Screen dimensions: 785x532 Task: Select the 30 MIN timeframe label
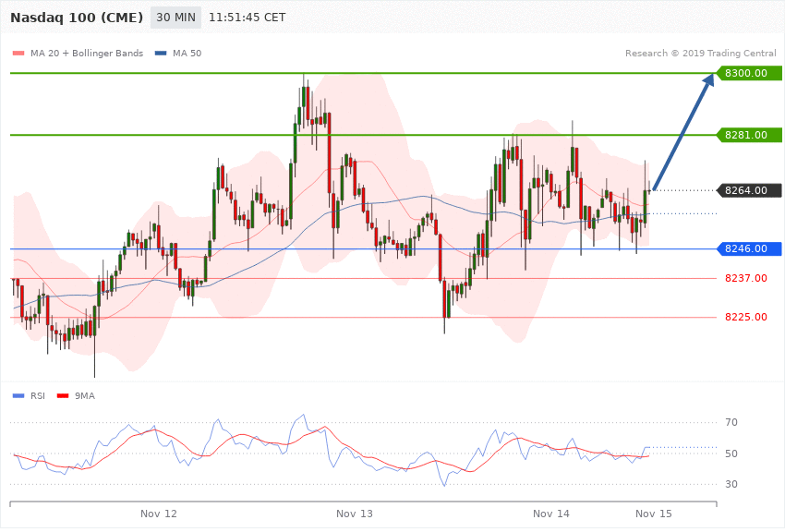click(x=175, y=18)
